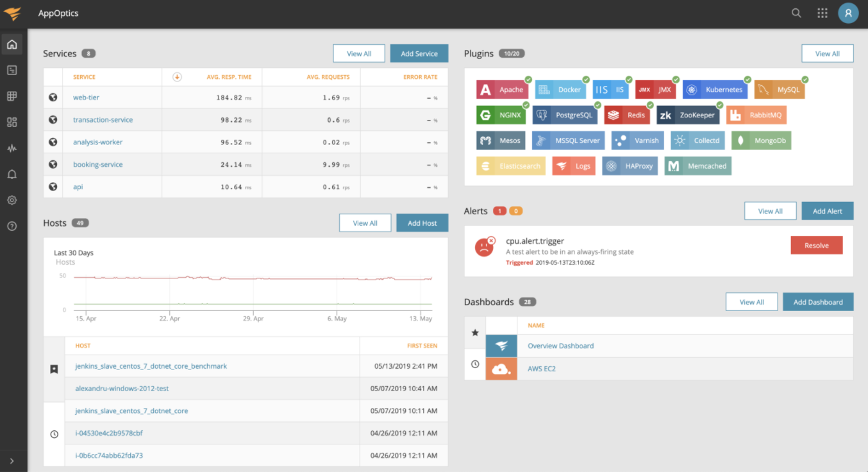Open the api service link

pos(78,187)
